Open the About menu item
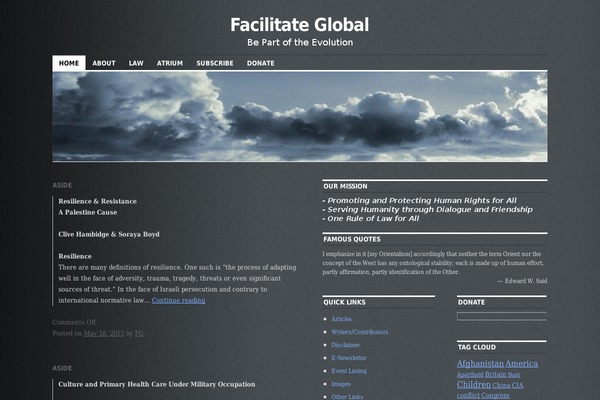The width and height of the screenshot is (600, 400). (x=104, y=63)
